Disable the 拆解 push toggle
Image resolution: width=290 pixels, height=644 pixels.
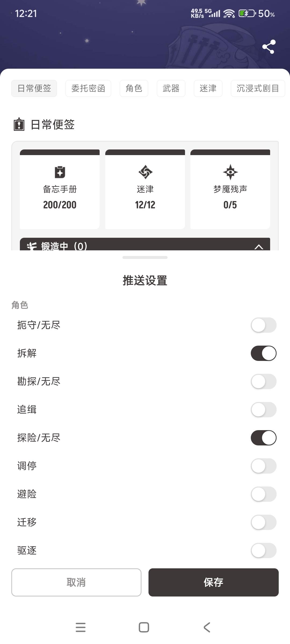click(x=263, y=353)
